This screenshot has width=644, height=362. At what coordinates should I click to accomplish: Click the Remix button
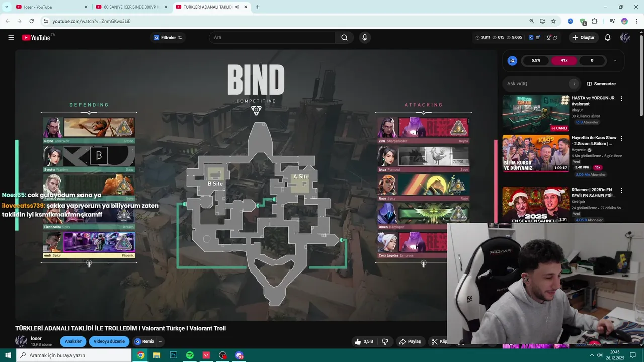(144, 342)
